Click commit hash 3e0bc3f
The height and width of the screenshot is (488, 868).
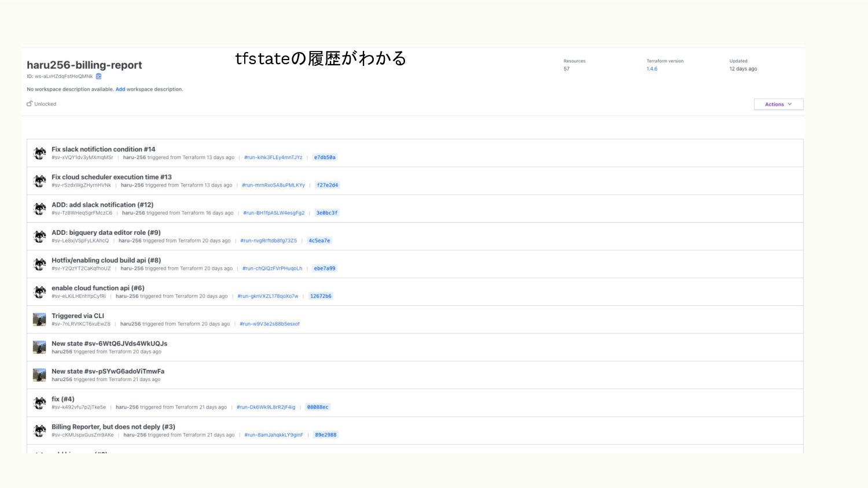[x=327, y=213]
